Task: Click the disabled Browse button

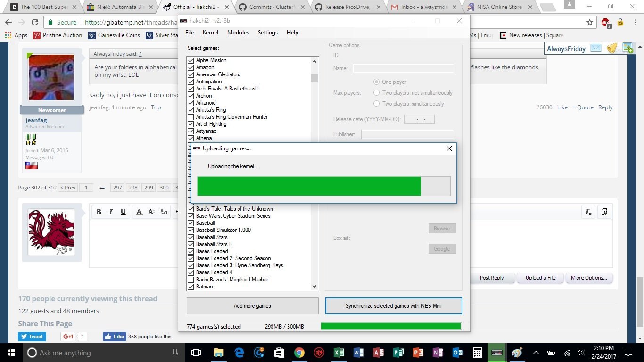Action: 442,229
